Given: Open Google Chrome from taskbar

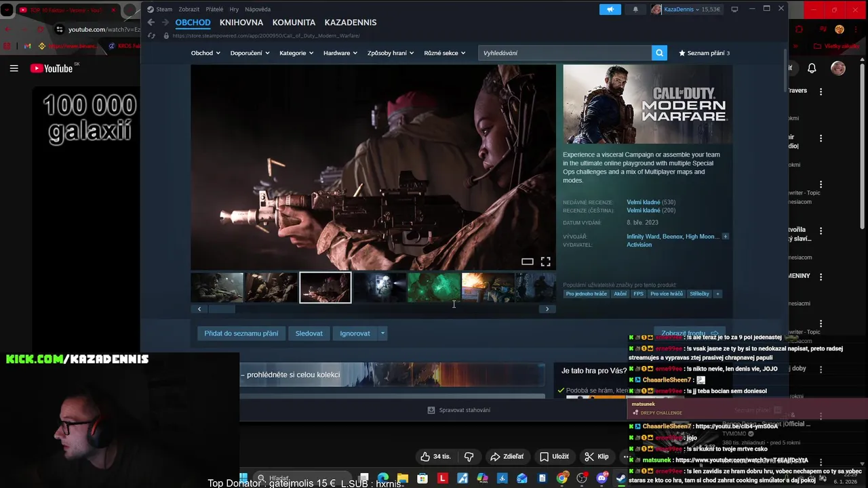Looking at the screenshot, I should [x=562, y=479].
